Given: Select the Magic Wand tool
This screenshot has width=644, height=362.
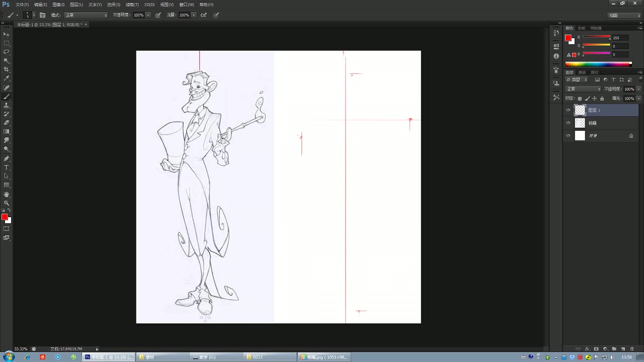Looking at the screenshot, I should pyautogui.click(x=7, y=61).
